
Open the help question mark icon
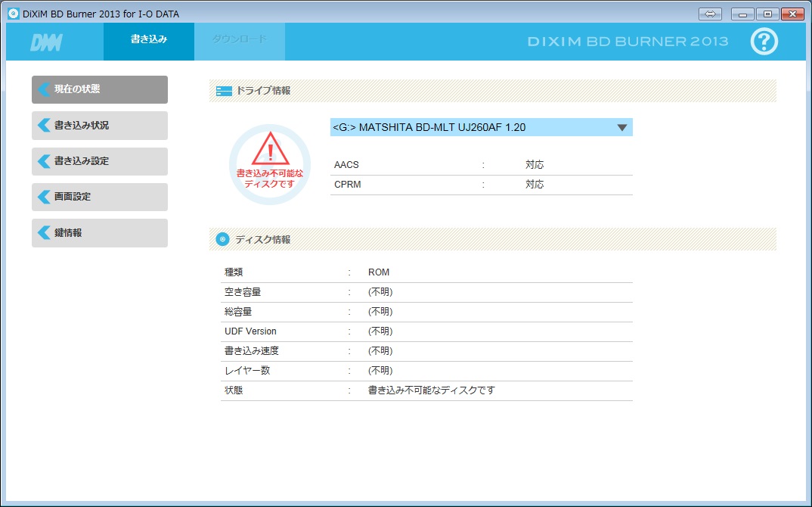(764, 42)
